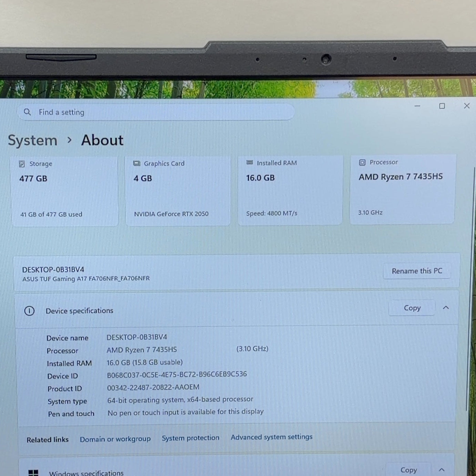Viewport: 476px width, 476px height.
Task: Copy the Windows specifications
Action: pyautogui.click(x=408, y=470)
